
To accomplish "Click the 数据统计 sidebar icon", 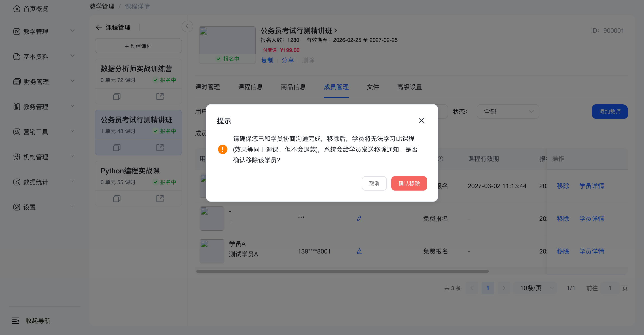I will [17, 182].
